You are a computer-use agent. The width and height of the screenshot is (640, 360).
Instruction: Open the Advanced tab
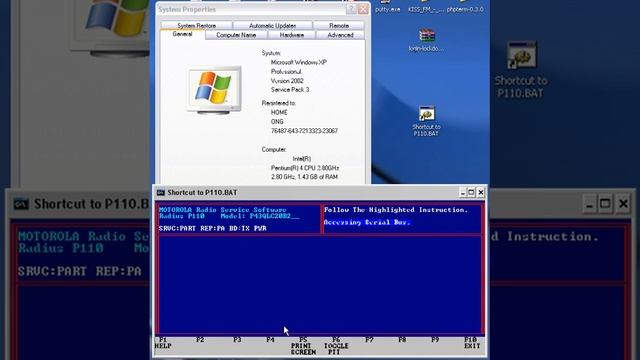340,35
